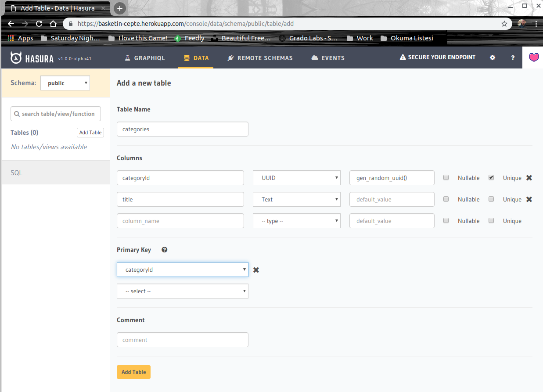This screenshot has width=543, height=392.
Task: Delete the title column row
Action: pos(529,199)
